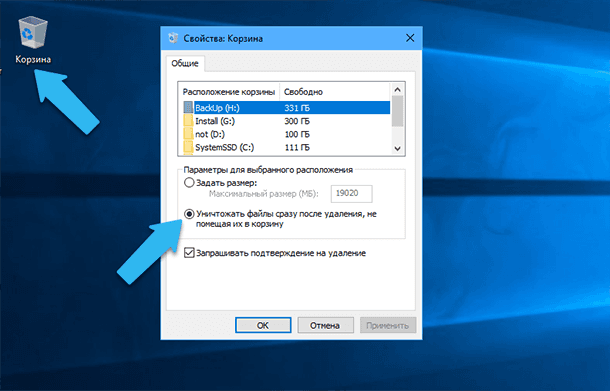
Task: Click the Применить button
Action: 388,325
